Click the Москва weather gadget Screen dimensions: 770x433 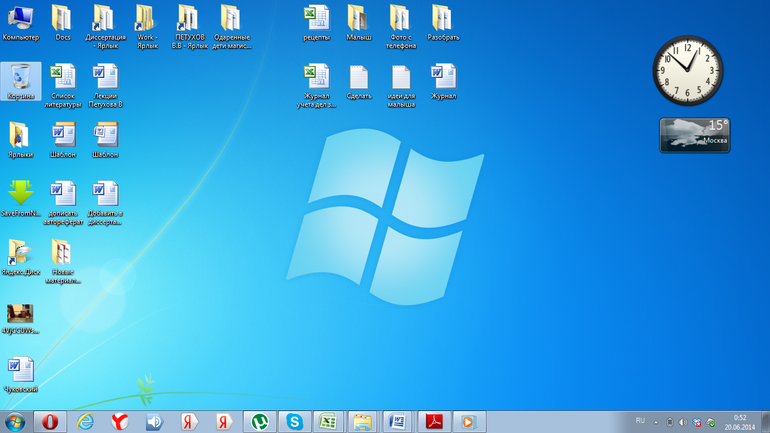[x=694, y=135]
